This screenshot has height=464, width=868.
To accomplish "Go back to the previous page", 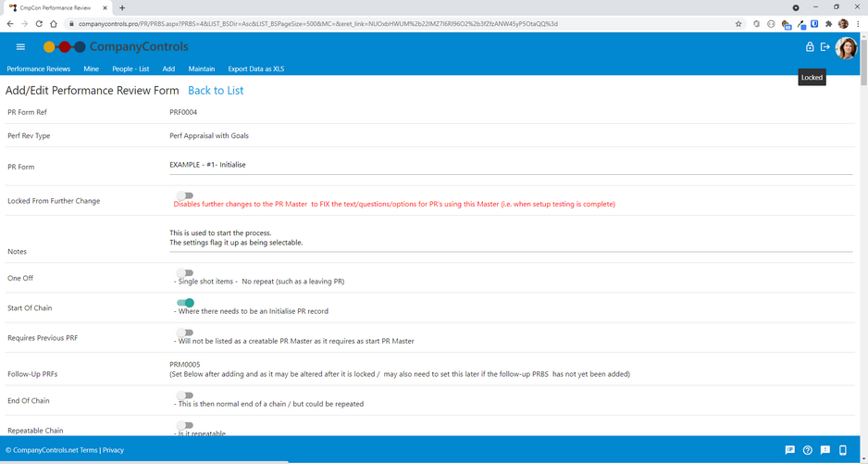I will [x=10, y=24].
